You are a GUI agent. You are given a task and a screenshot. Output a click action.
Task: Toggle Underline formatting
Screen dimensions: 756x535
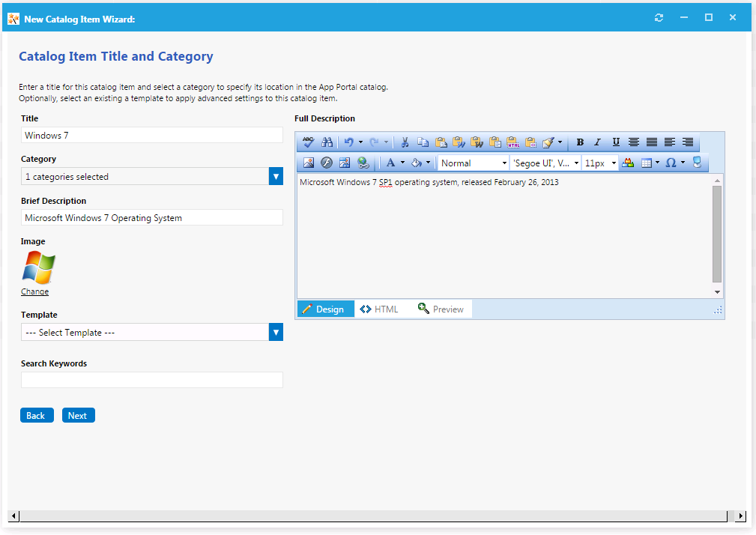[x=616, y=142]
